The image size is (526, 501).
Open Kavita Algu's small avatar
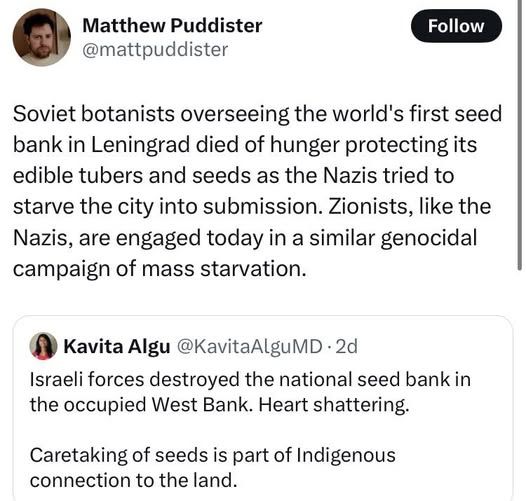43,346
